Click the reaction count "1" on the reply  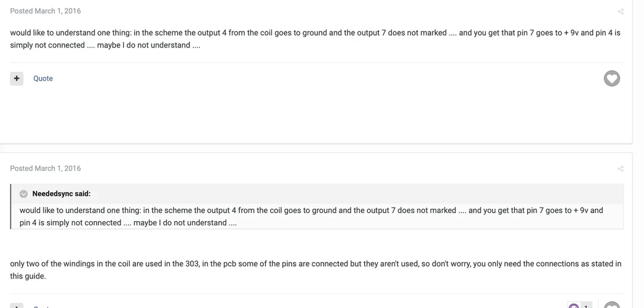click(586, 306)
